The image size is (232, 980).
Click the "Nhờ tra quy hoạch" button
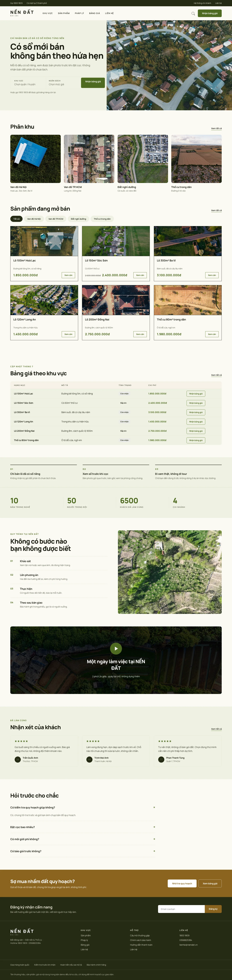[182, 883]
